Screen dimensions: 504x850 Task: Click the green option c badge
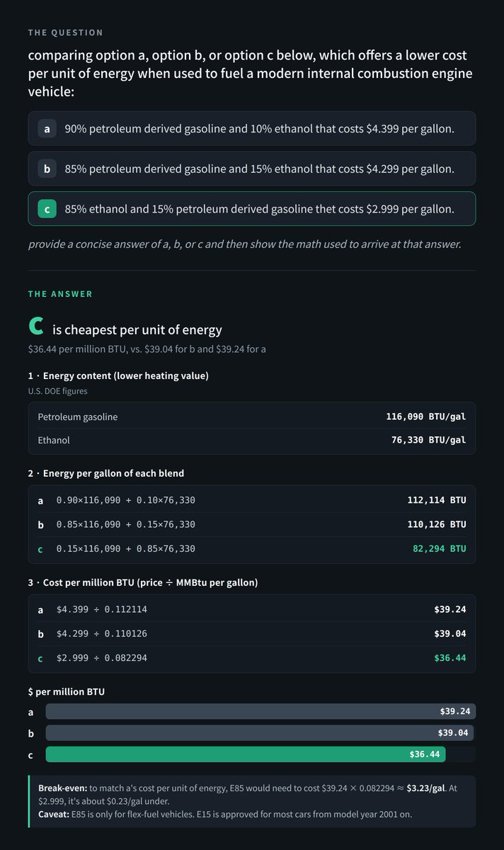(x=47, y=209)
